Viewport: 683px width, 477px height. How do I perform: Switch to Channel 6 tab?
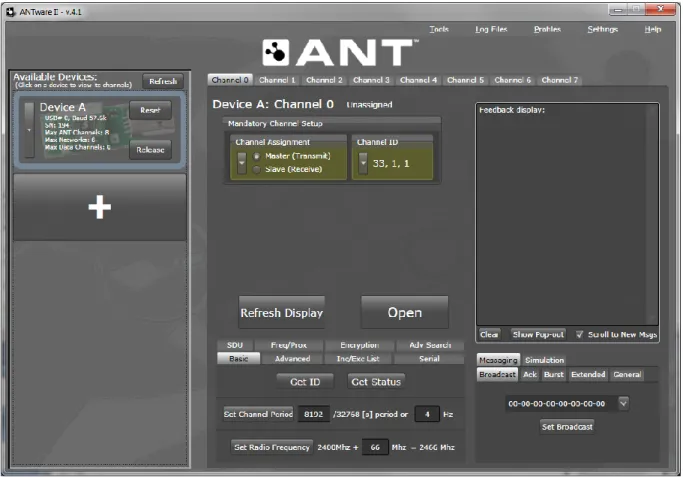pyautogui.click(x=512, y=80)
